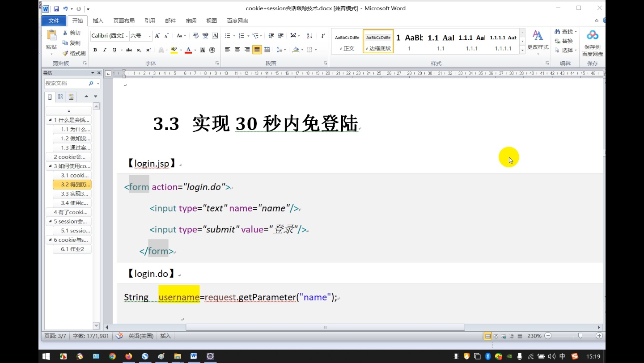This screenshot has height=363, width=644.
Task: Undo last action in Quick Access toolbar
Action: pyautogui.click(x=65, y=8)
